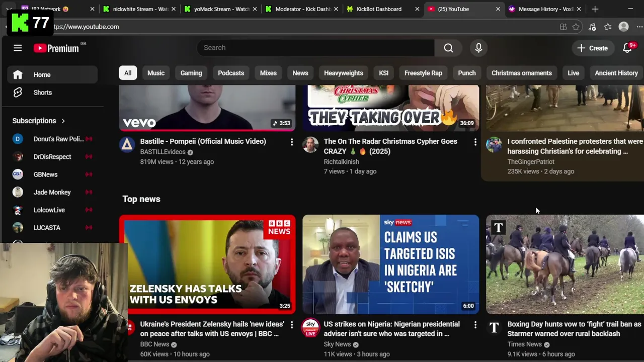The image size is (644, 362).
Task: Click BBC News channel name
Action: tap(154, 344)
